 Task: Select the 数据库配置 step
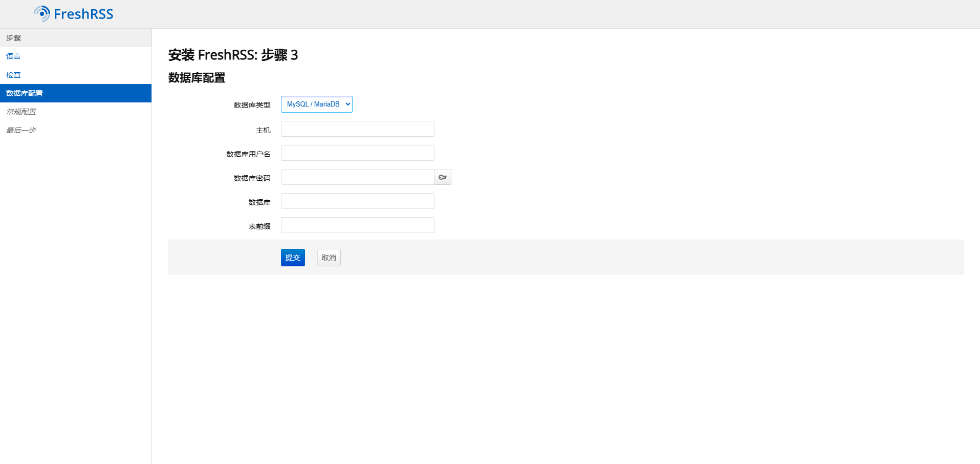(x=76, y=93)
